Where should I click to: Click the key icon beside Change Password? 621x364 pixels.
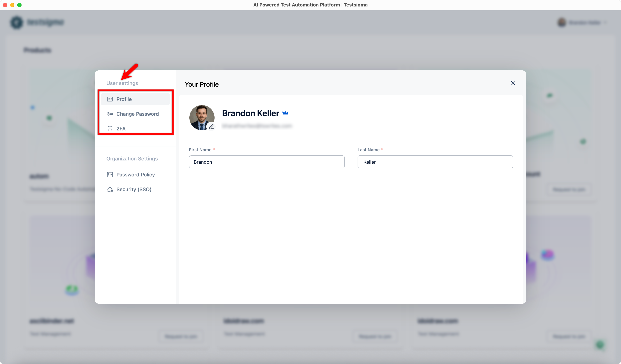tap(110, 114)
